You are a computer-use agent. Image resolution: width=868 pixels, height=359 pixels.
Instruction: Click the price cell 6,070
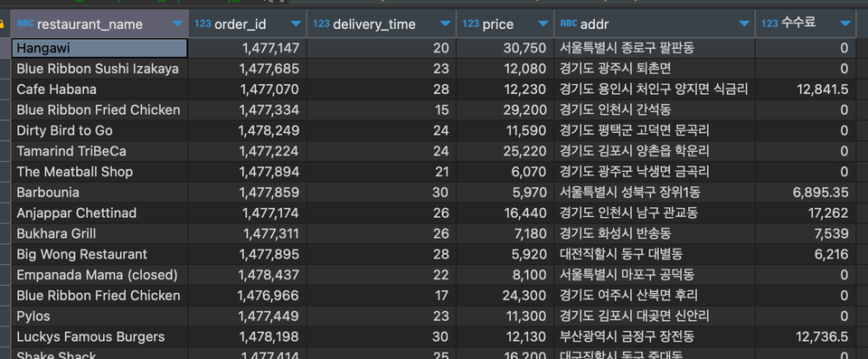(505, 172)
